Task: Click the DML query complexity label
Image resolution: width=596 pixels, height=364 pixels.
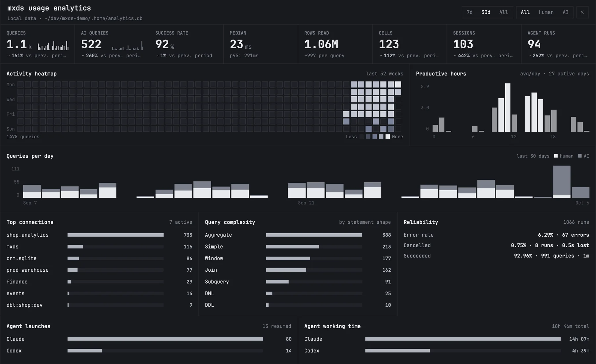Action: 209,294
